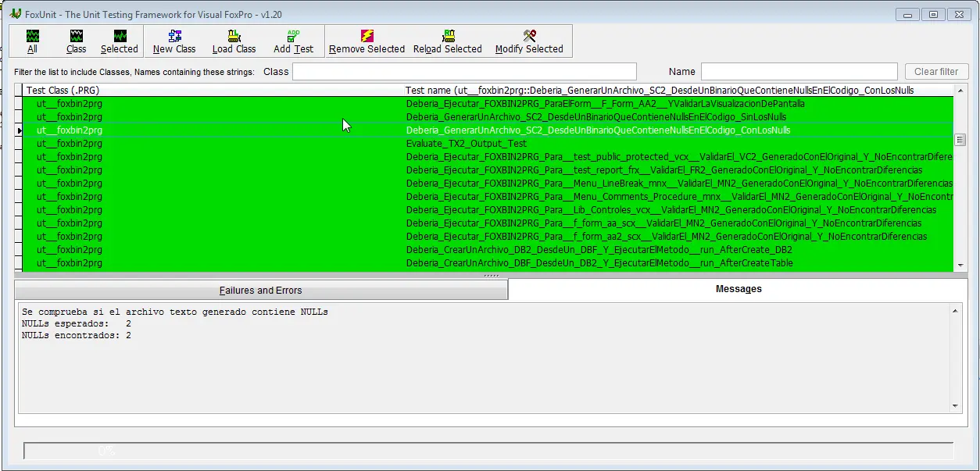Create a New Class
This screenshot has height=471, width=980.
[x=174, y=41]
